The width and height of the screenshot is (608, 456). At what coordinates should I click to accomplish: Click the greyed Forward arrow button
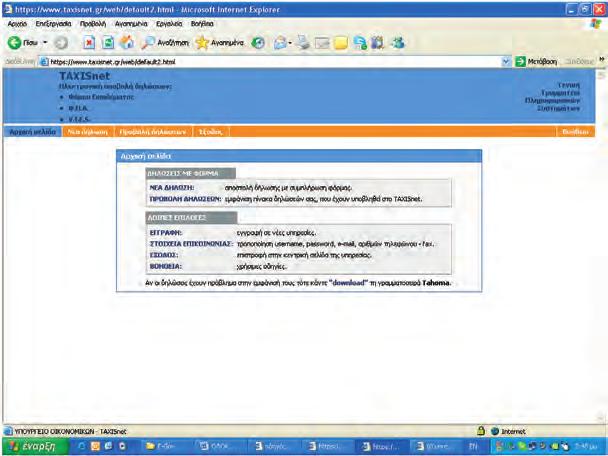(61, 43)
